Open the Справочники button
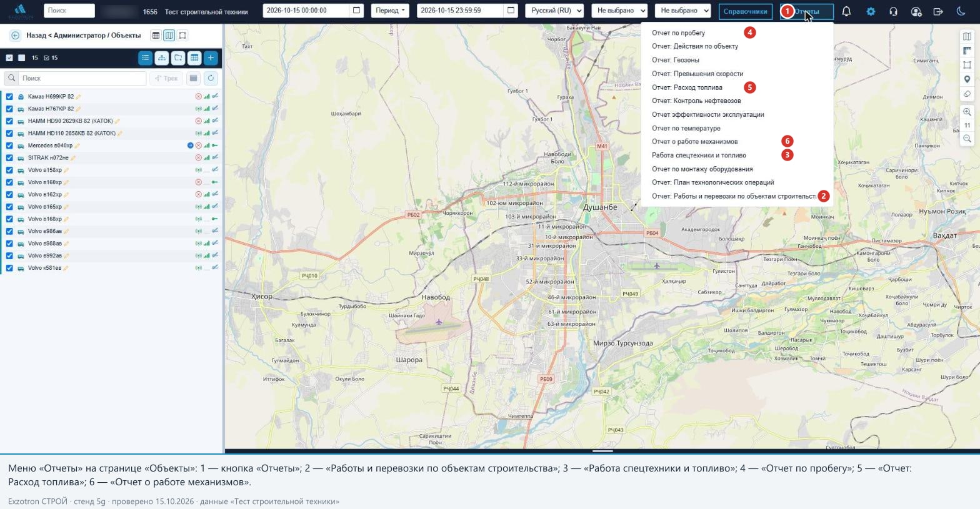The image size is (980, 509). (x=745, y=11)
